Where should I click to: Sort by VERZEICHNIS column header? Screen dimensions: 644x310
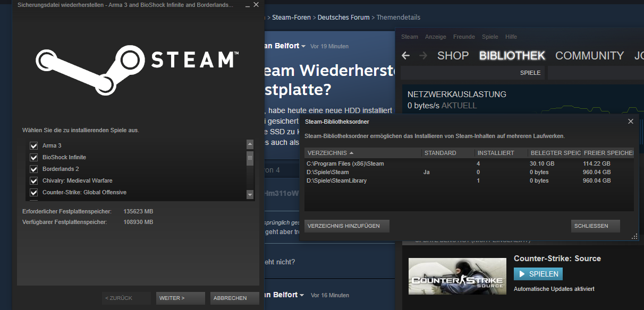363,153
